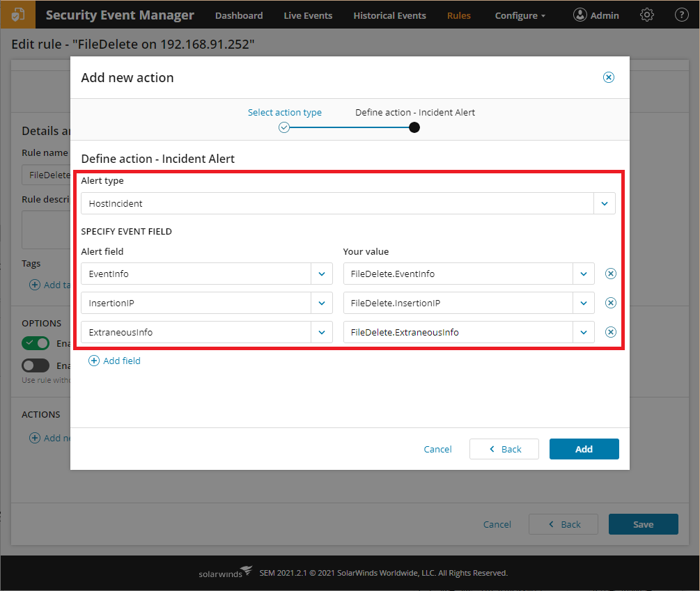Remove the ExtraneousInfo field row
The height and width of the screenshot is (591, 700).
(610, 332)
